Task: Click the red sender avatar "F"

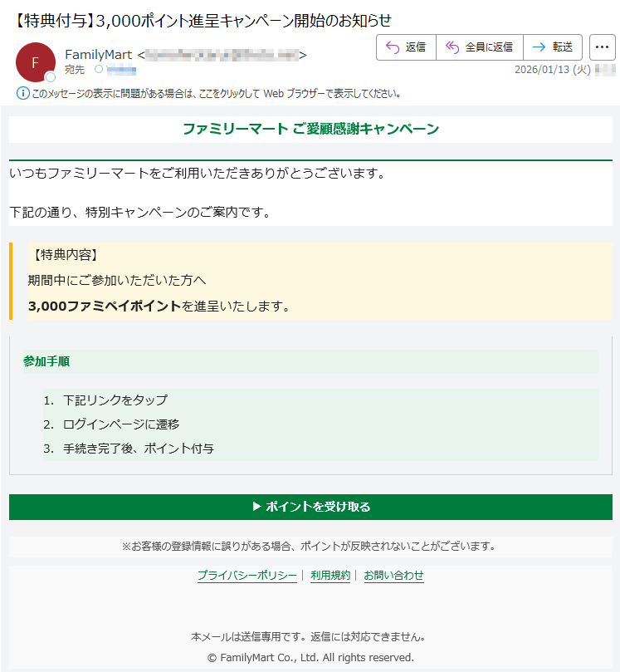Action: click(35, 62)
